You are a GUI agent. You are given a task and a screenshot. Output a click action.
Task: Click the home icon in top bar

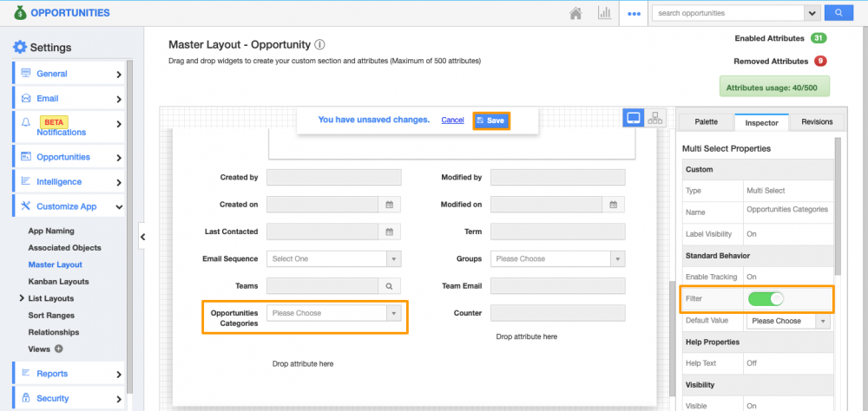coord(575,14)
